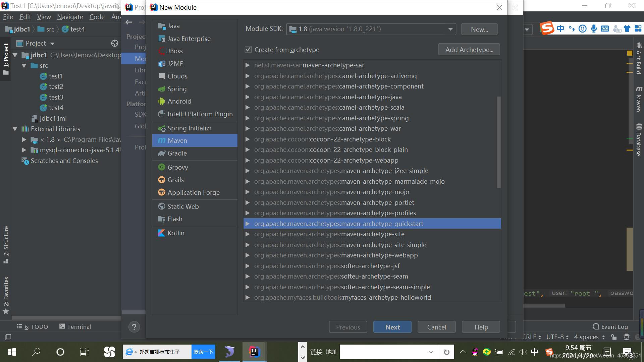The height and width of the screenshot is (362, 644).
Task: Select maven-archetype-site in list
Action: (372, 234)
